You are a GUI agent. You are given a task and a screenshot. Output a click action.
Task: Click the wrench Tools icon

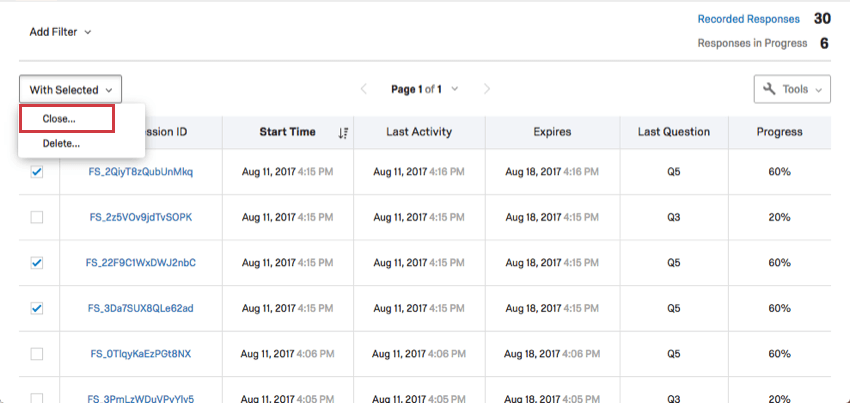[769, 89]
